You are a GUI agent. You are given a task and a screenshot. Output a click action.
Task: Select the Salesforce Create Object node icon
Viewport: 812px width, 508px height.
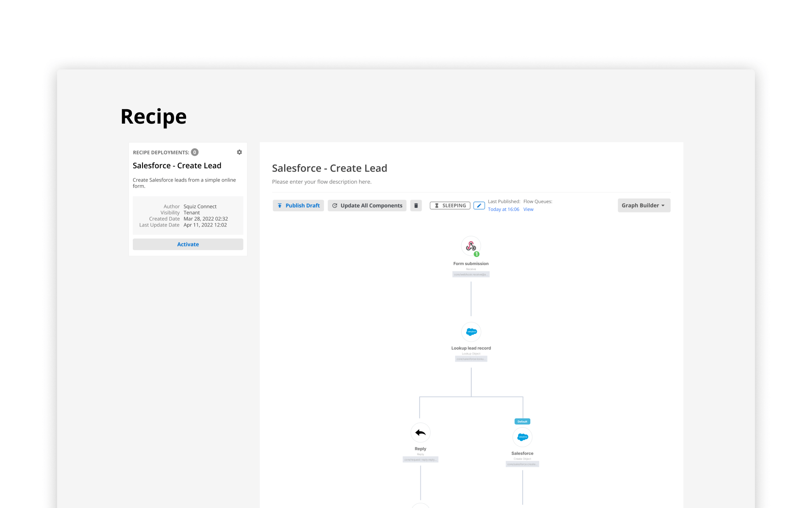[x=522, y=437]
